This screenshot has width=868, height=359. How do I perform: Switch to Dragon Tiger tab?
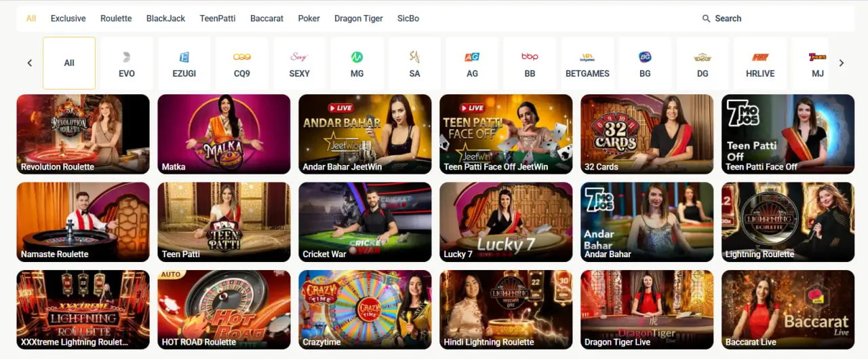(359, 18)
